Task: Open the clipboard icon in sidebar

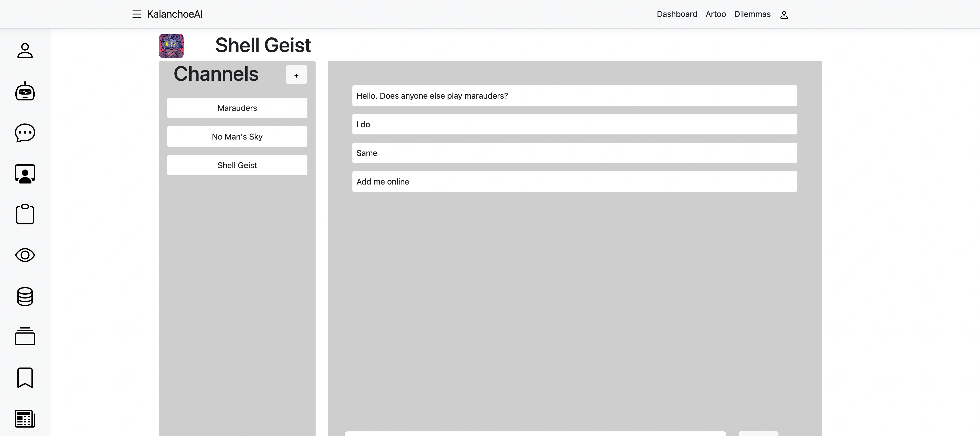Action: tap(25, 214)
